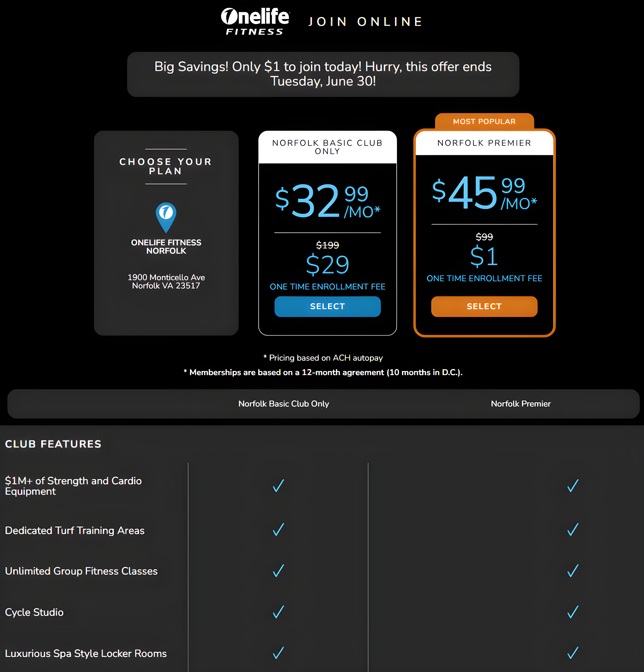Click the Pricing based on ACH autopay note
The width and height of the screenshot is (644, 672).
[x=323, y=358]
